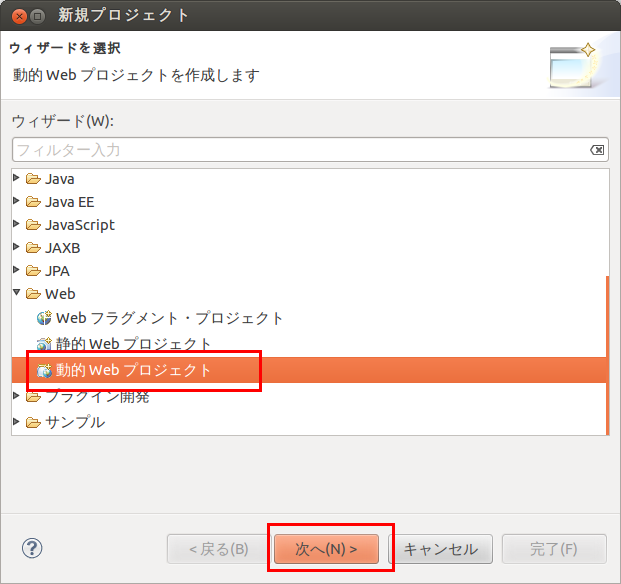Select the JPA label
Viewport: 621px width, 584px height.
coord(57,271)
